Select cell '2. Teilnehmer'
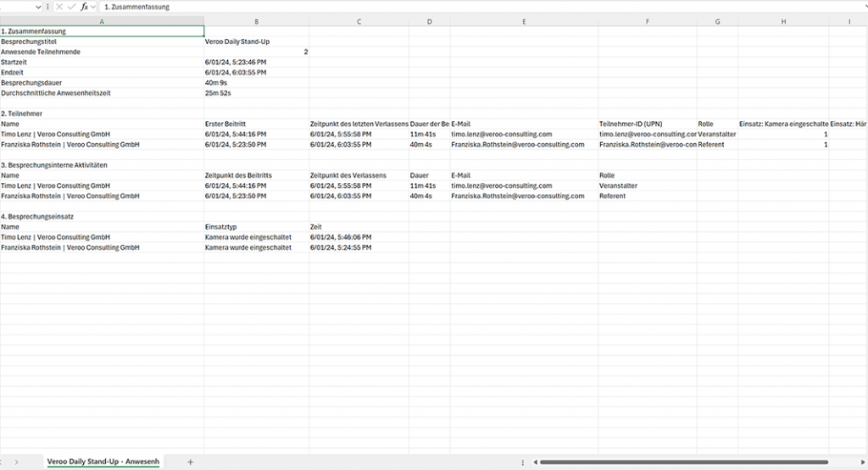 click(x=102, y=113)
